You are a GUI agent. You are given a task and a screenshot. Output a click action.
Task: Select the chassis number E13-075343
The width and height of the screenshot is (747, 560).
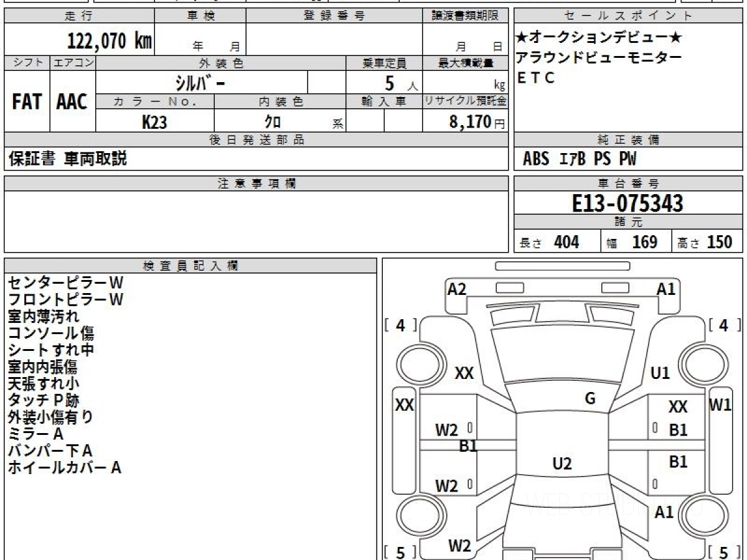(627, 203)
